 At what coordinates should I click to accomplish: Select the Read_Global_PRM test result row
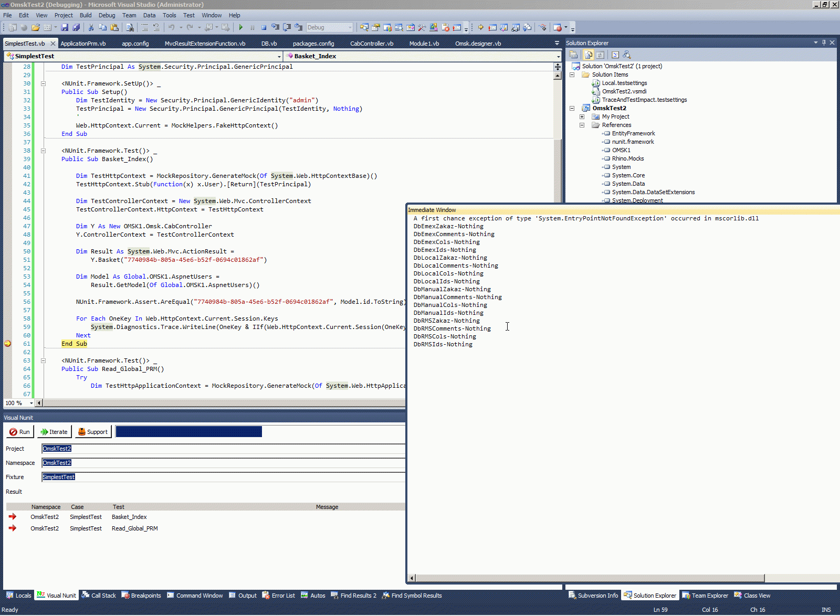click(134, 528)
